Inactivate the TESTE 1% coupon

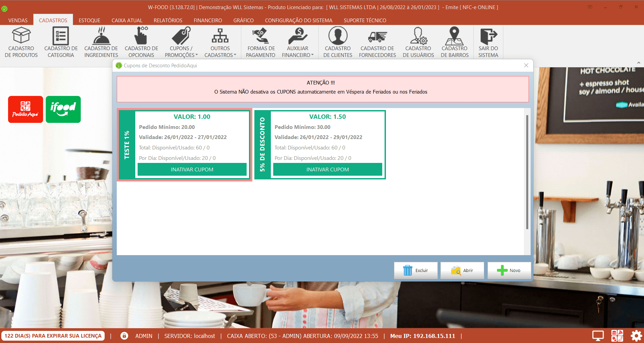[192, 169]
